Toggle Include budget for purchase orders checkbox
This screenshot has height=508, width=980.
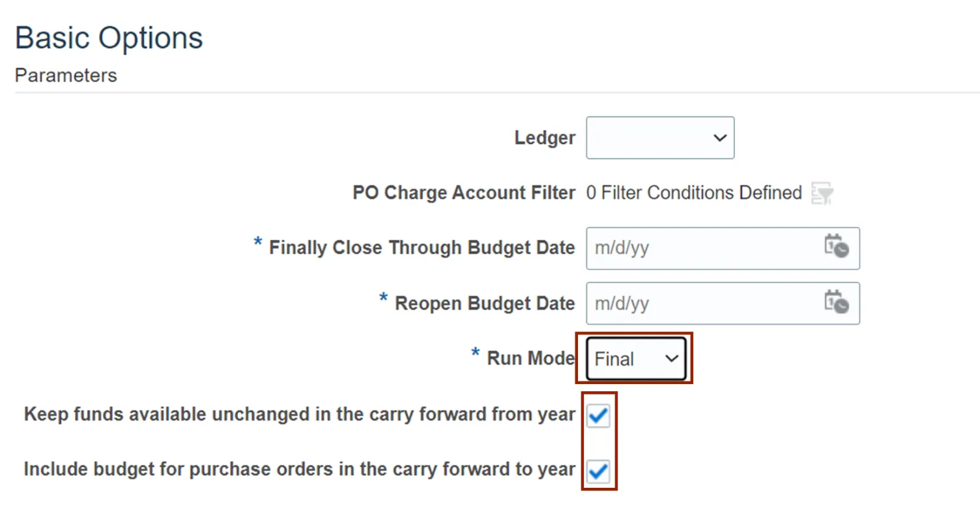598,470
